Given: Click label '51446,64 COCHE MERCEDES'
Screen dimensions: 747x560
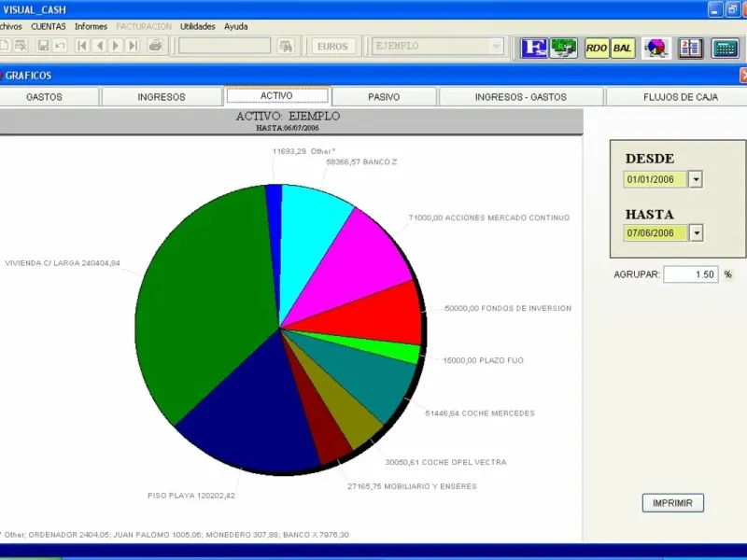Looking at the screenshot, I should pyautogui.click(x=480, y=413).
